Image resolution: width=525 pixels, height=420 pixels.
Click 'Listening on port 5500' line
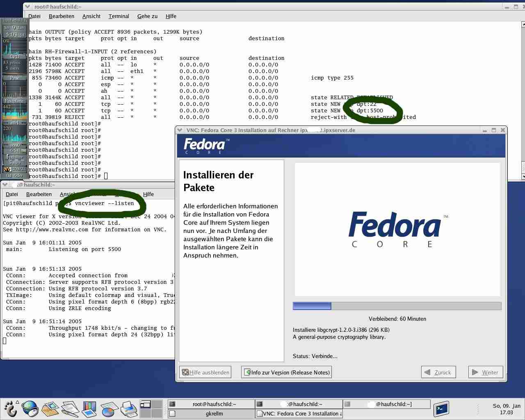tap(85, 249)
